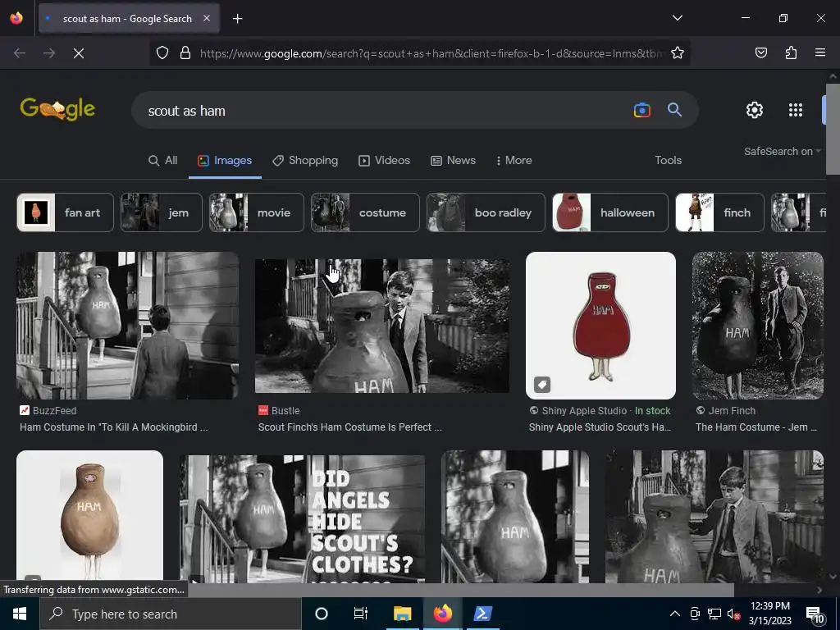The width and height of the screenshot is (840, 630).
Task: Open Firefox extensions puzzle icon
Action: tap(791, 52)
